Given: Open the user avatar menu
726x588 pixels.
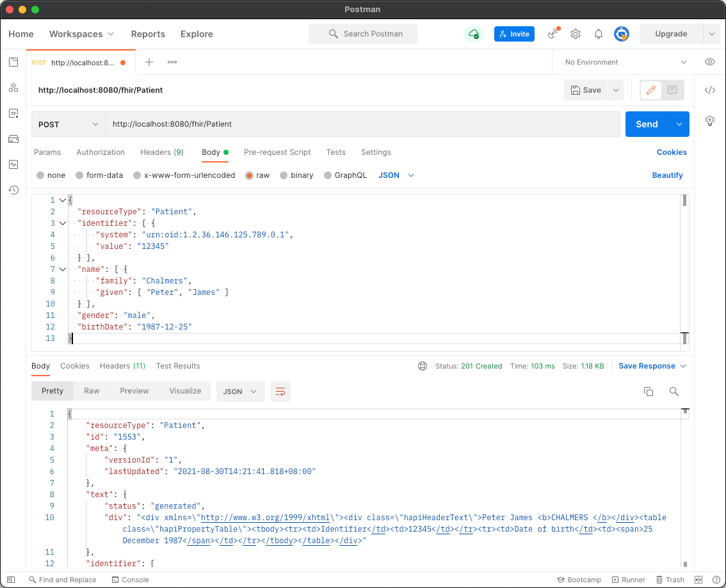Looking at the screenshot, I should click(x=622, y=34).
